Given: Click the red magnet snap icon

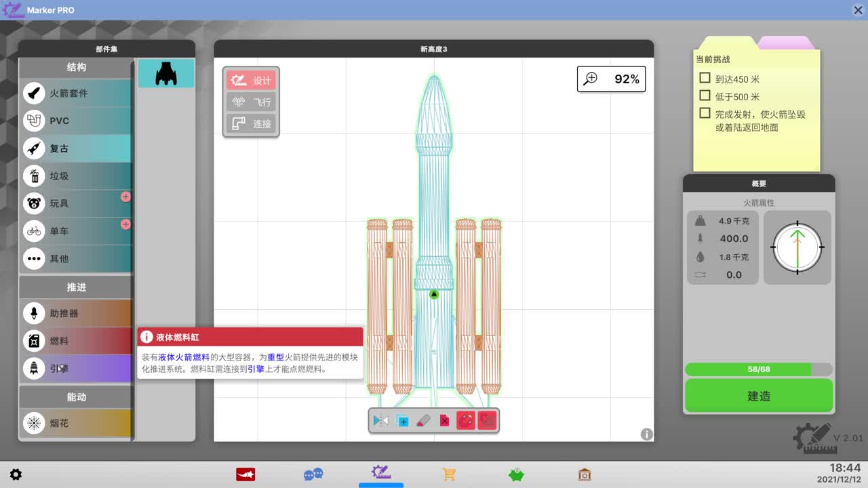Looking at the screenshot, I should point(465,421).
